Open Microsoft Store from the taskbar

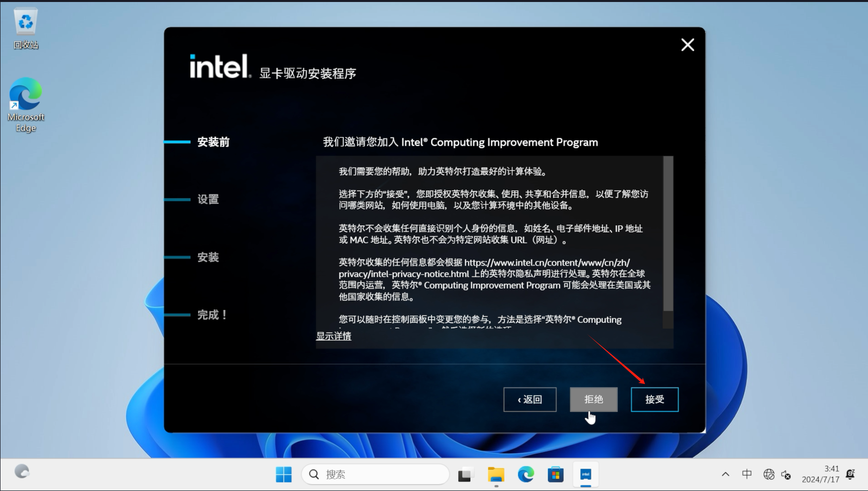555,475
